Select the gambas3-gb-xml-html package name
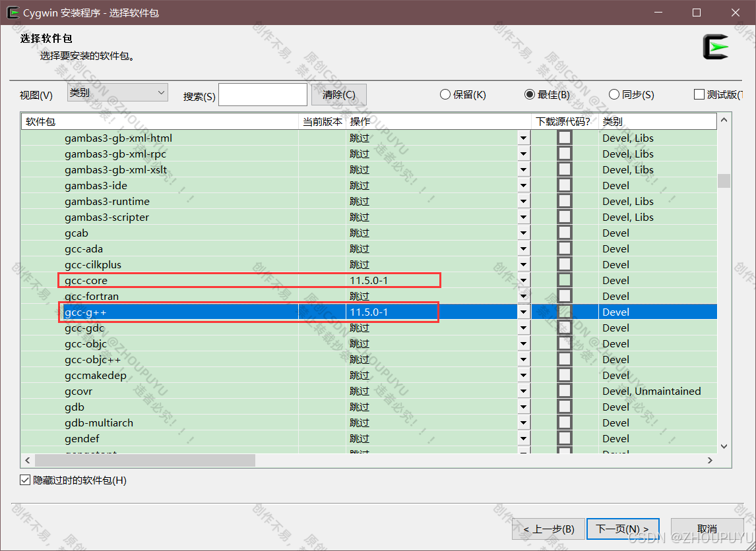The height and width of the screenshot is (551, 756). point(118,138)
